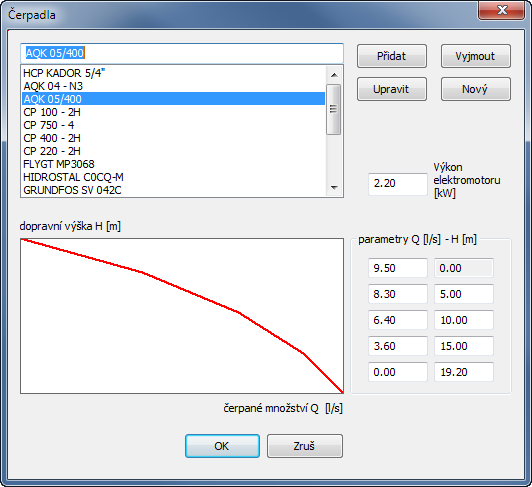Viewport: 532px width, 487px height.
Task: Click the list scroll down arrow
Action: (334, 187)
